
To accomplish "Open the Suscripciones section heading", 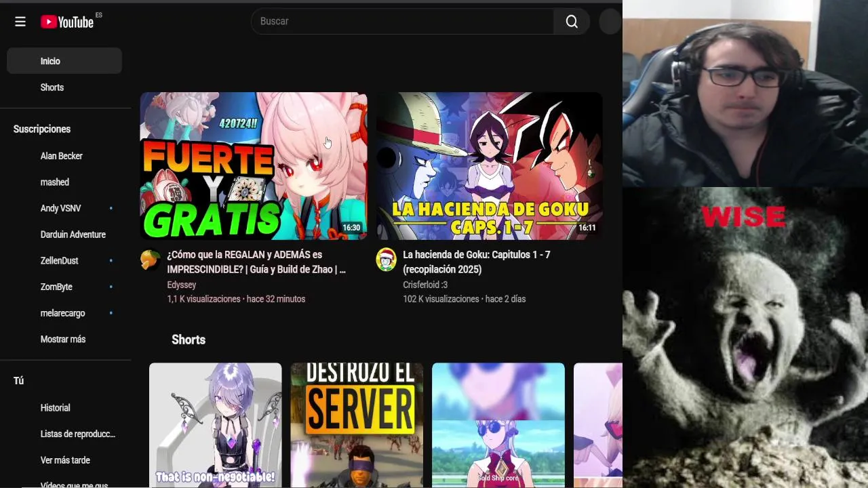I will tap(42, 129).
